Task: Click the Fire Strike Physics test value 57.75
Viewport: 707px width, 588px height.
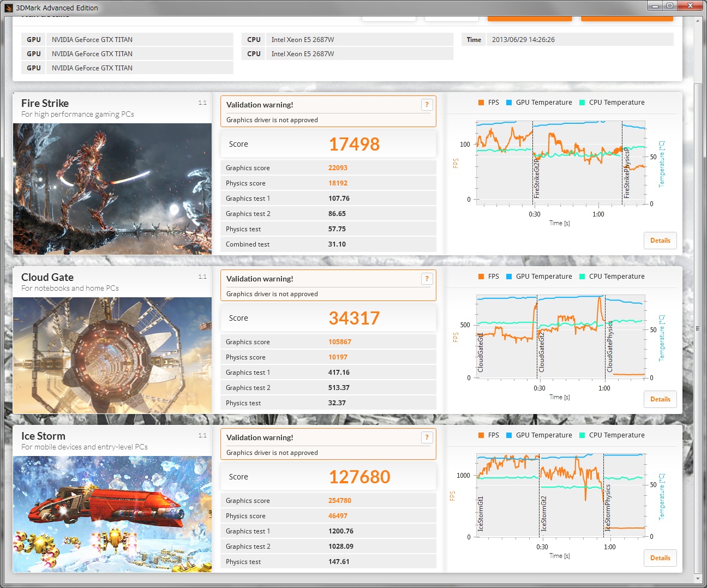Action: click(337, 229)
